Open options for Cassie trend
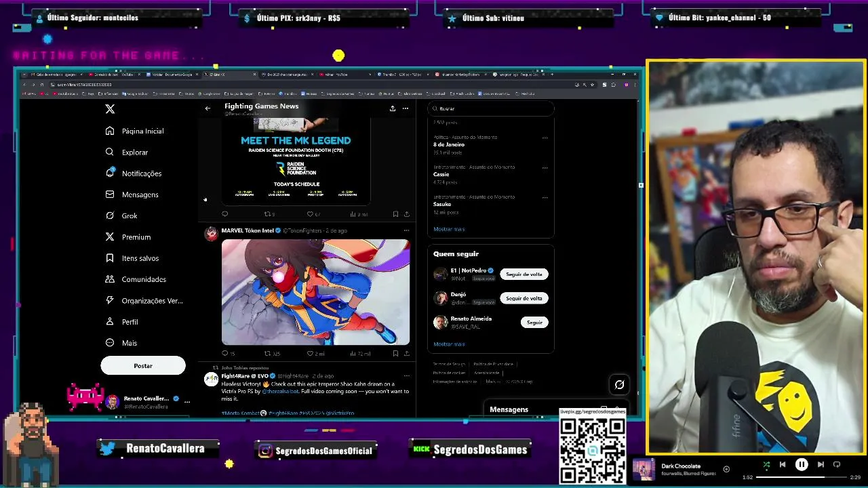 pos(545,167)
